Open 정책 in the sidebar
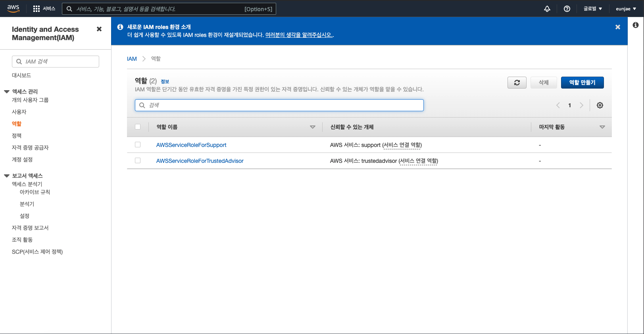Viewport: 644px width, 334px height. point(17,136)
